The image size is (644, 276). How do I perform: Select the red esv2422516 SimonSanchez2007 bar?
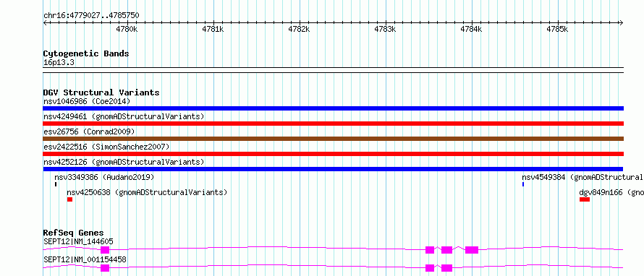(333, 154)
